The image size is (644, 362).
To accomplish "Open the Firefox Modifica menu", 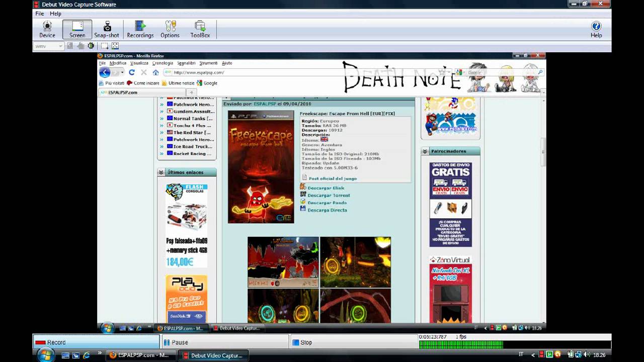I will tap(118, 63).
